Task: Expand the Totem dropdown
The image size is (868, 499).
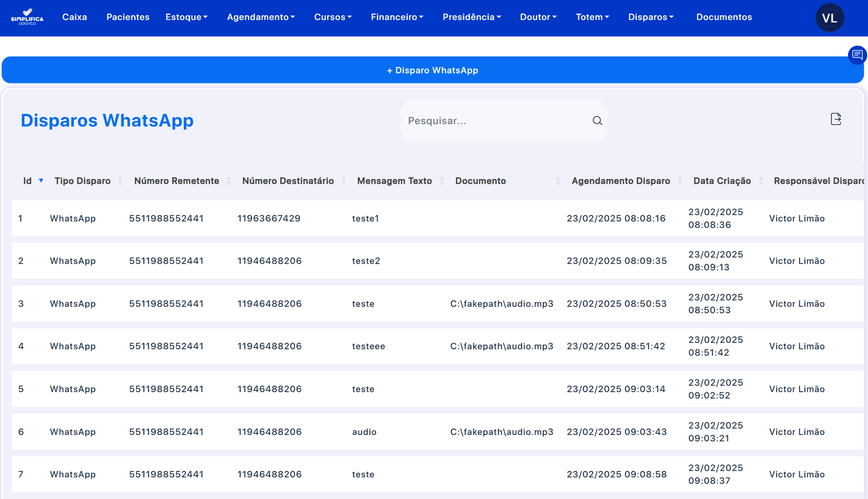Action: (592, 17)
